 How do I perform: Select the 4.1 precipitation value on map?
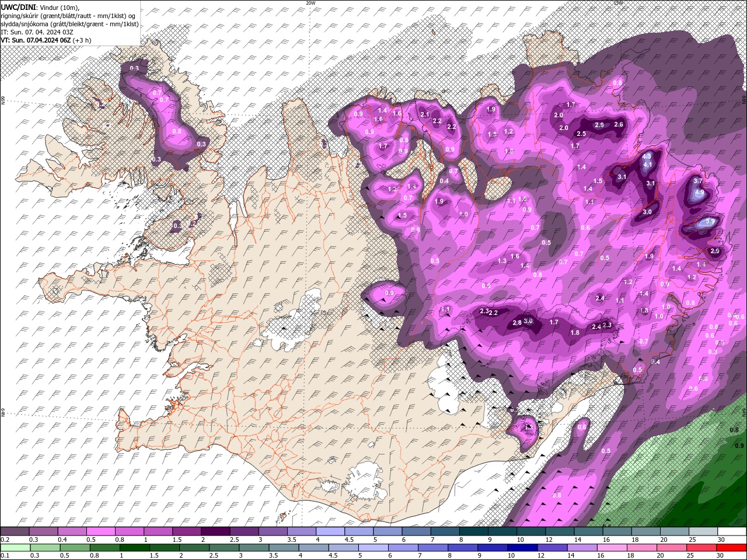[647, 165]
